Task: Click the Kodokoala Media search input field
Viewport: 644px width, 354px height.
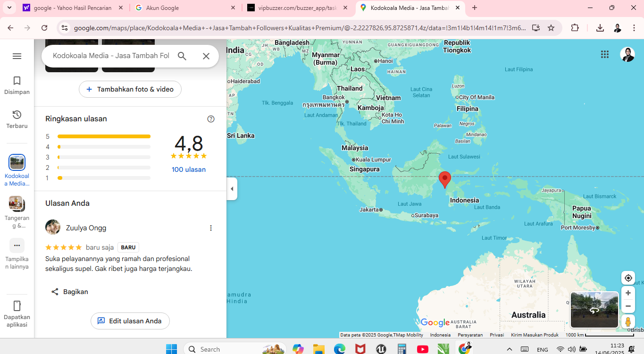Action: (x=111, y=56)
